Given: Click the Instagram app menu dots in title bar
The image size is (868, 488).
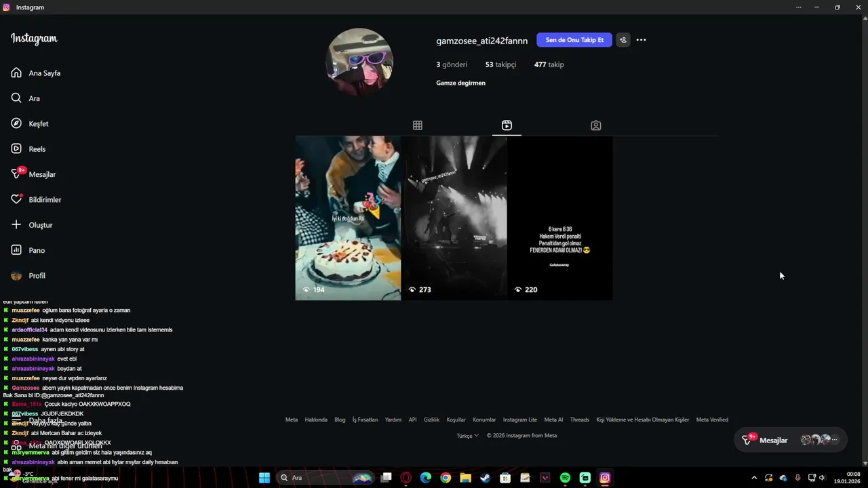Looking at the screenshot, I should [x=799, y=7].
